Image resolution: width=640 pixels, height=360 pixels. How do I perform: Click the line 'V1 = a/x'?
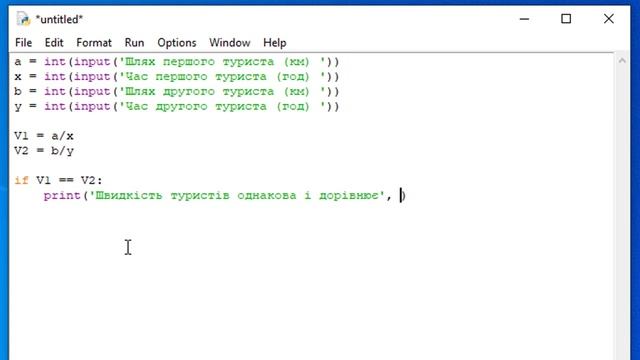click(x=44, y=136)
